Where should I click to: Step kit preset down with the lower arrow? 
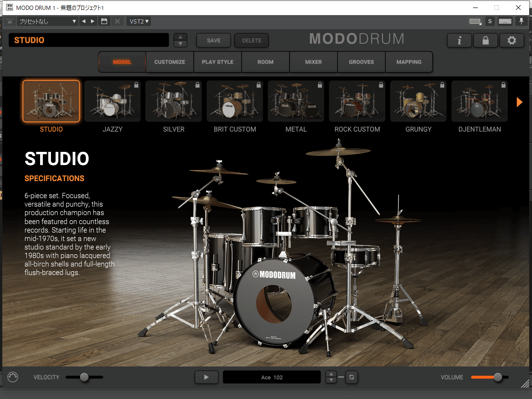[x=181, y=44]
